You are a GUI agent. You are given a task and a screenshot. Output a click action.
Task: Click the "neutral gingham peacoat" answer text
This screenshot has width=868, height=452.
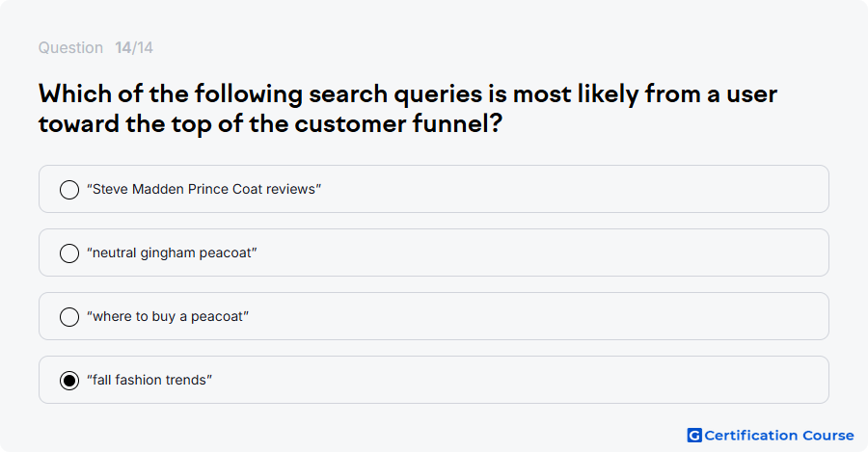click(173, 253)
